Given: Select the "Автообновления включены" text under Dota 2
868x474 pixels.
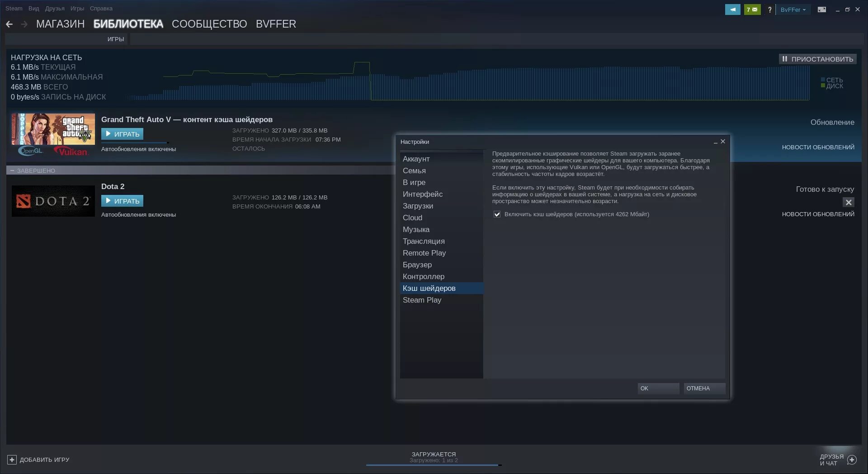Looking at the screenshot, I should click(x=138, y=214).
